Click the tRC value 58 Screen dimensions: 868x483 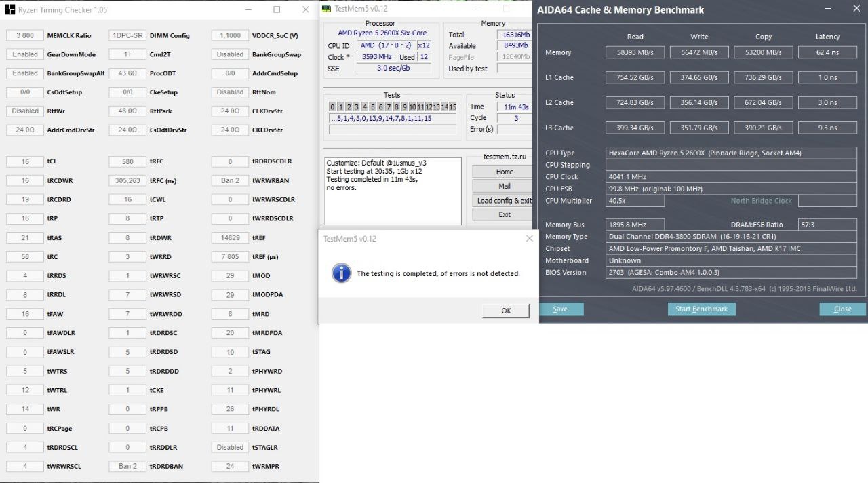[25, 256]
